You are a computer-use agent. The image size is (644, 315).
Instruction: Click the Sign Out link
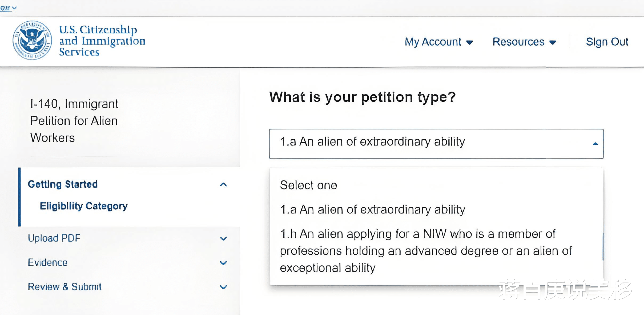click(x=607, y=42)
